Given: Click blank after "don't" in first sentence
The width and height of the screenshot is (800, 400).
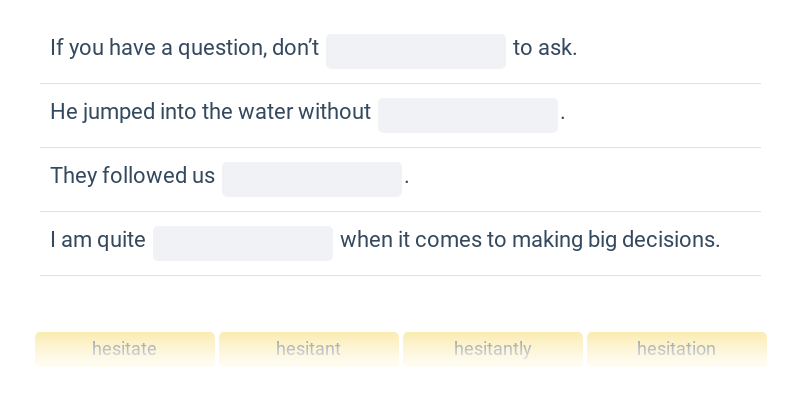Looking at the screenshot, I should point(416,52).
